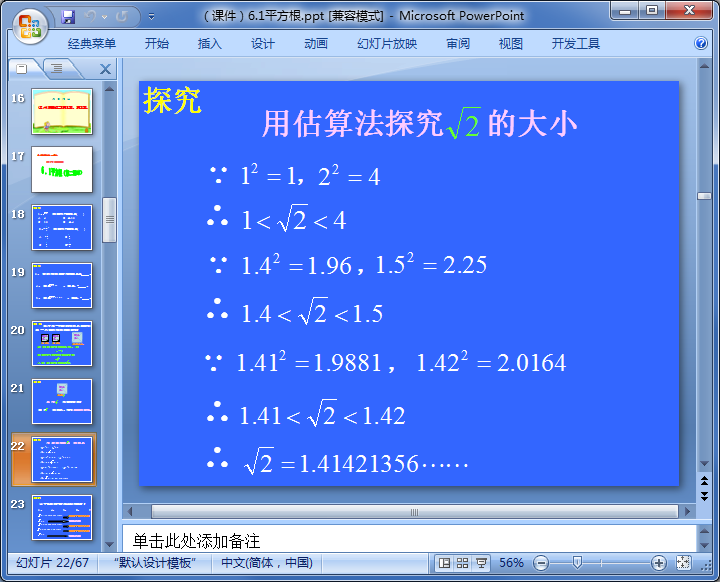Switch to Outline tab in left pane
Viewport: 720px width, 582px height.
tap(57, 68)
